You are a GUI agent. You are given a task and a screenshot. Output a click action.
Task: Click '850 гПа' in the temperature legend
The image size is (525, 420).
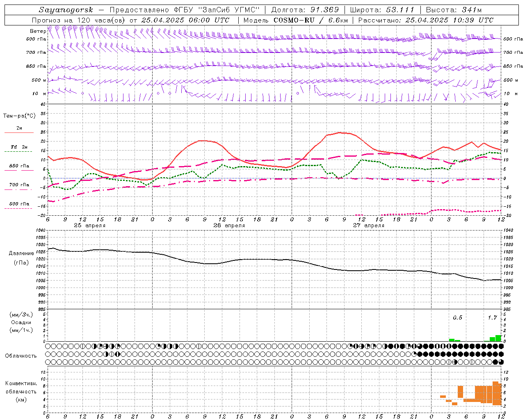pyautogui.click(x=19, y=166)
